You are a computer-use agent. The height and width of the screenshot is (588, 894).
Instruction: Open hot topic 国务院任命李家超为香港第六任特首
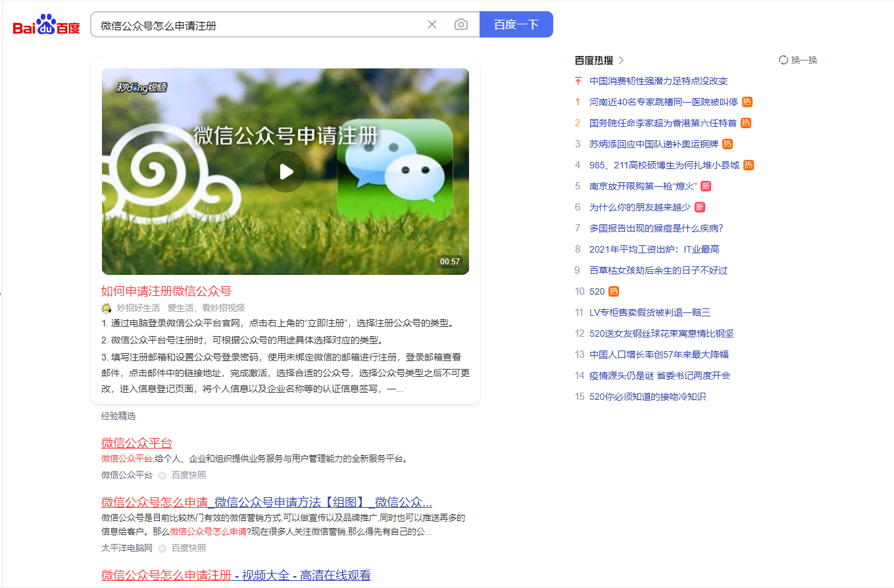(663, 123)
